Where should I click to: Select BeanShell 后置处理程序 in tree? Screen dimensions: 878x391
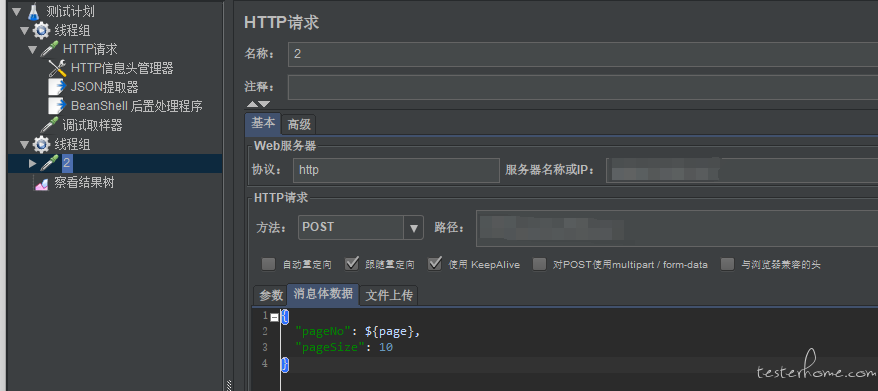pos(137,106)
